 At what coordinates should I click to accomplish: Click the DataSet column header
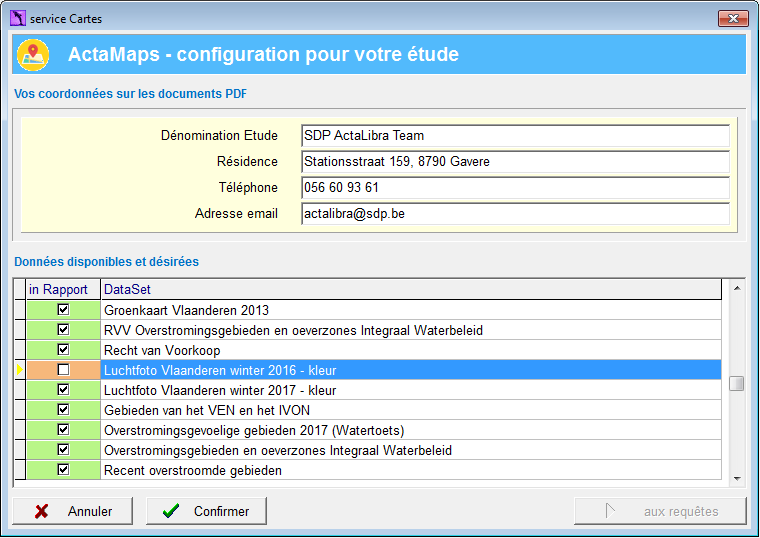(411, 289)
